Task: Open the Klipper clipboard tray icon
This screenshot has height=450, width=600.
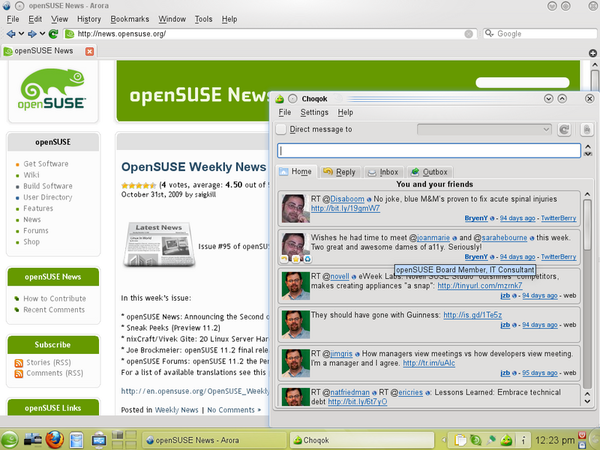Action: [x=460, y=440]
